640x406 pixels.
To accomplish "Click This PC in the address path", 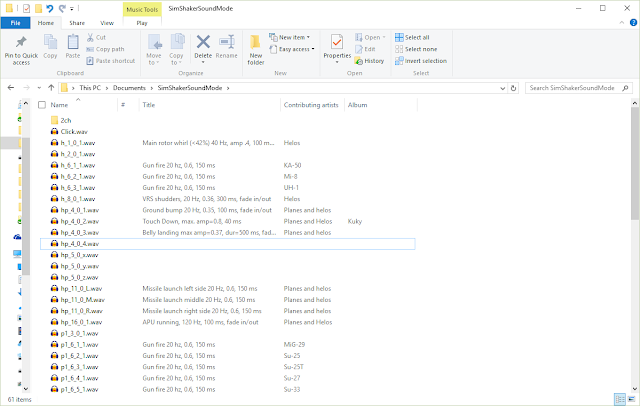I will [90, 88].
